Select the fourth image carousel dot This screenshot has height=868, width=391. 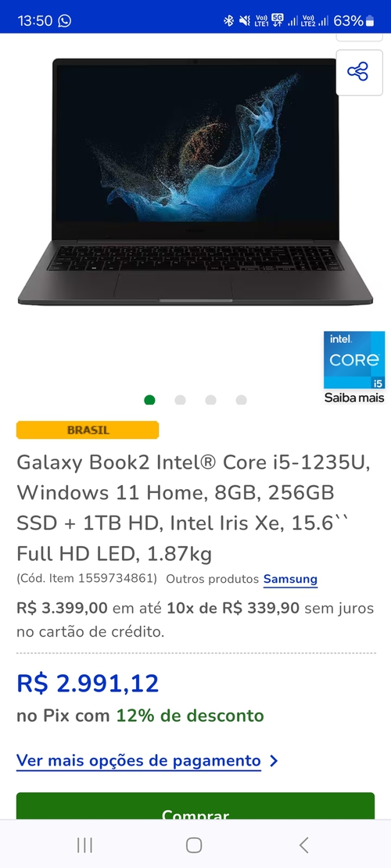[241, 400]
